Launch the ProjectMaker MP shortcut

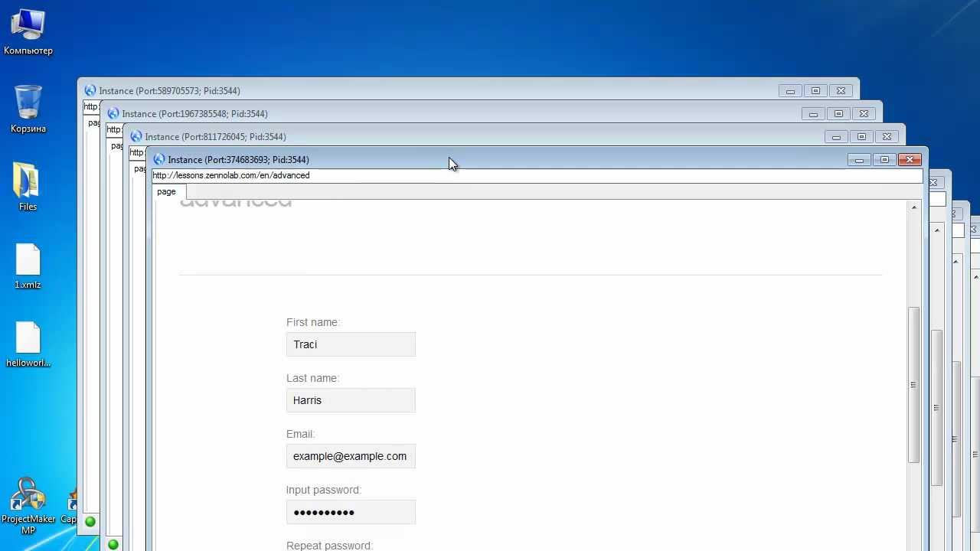click(x=28, y=505)
